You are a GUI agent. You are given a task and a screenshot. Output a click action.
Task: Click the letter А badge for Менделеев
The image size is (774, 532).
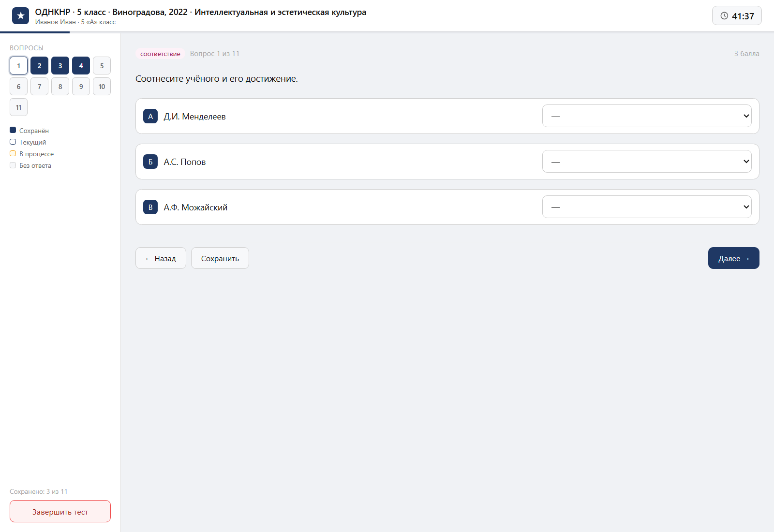[x=150, y=116]
